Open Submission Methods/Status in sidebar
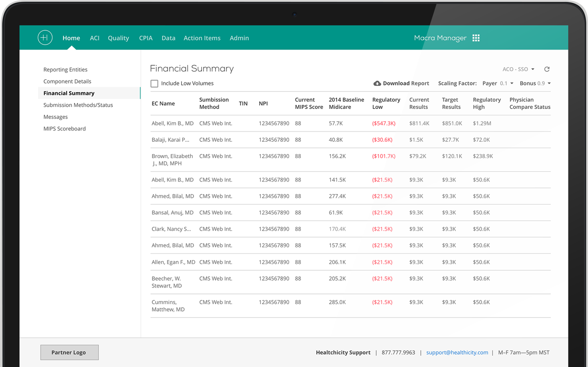 78,105
